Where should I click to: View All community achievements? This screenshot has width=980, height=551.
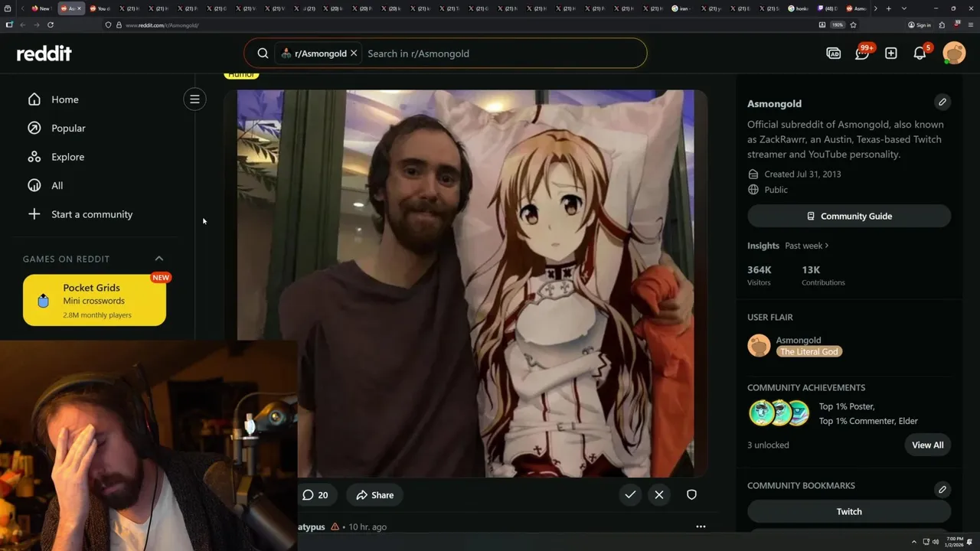pyautogui.click(x=928, y=445)
